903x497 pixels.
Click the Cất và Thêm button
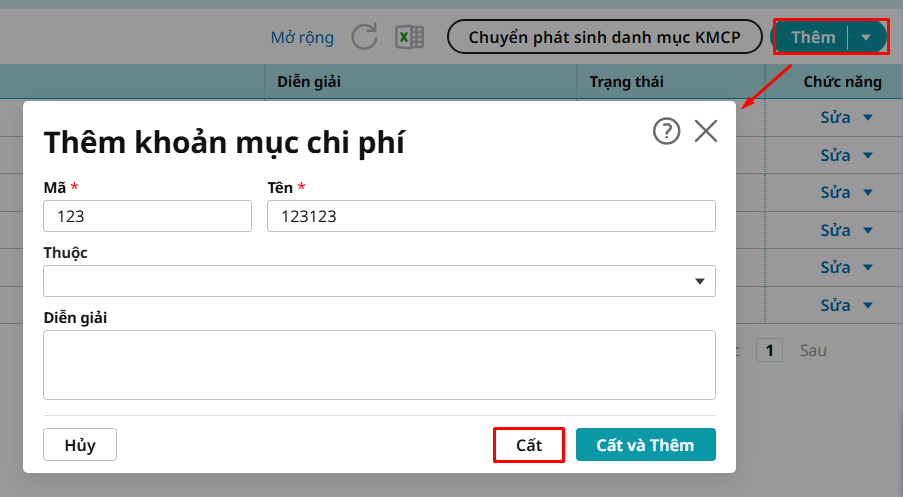tap(645, 445)
